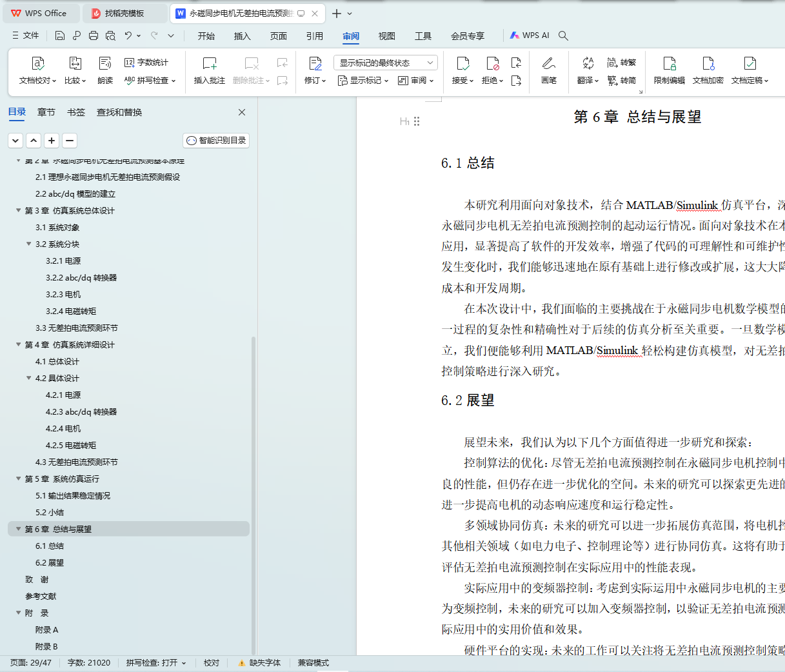The width and height of the screenshot is (785, 672).
Task: Click the 画笔 pen tool icon
Action: [549, 63]
